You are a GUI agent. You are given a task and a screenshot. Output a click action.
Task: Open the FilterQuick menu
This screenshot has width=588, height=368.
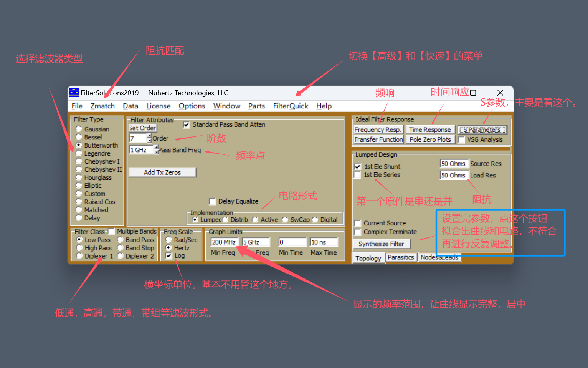291,106
